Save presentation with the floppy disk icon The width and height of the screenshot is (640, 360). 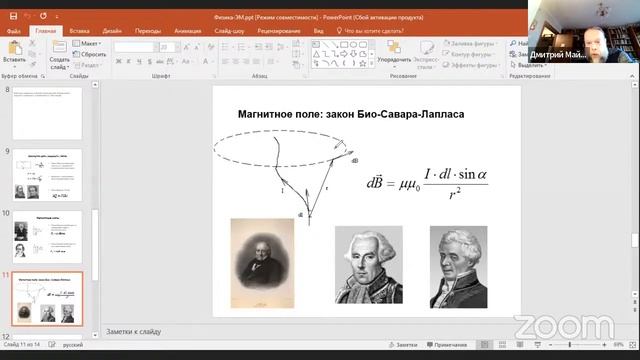pos(13,16)
